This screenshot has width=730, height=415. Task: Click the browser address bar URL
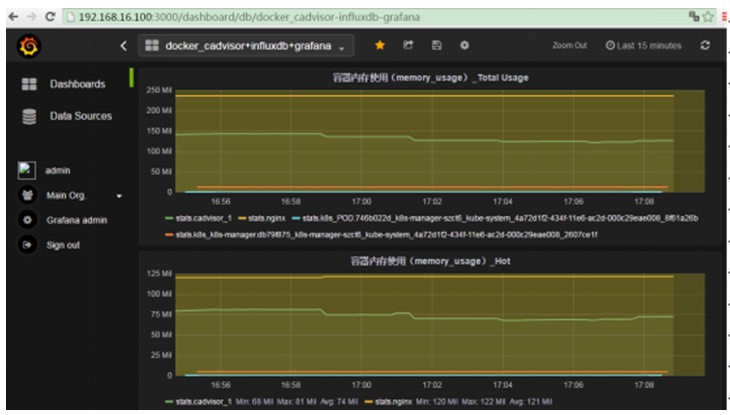249,17
